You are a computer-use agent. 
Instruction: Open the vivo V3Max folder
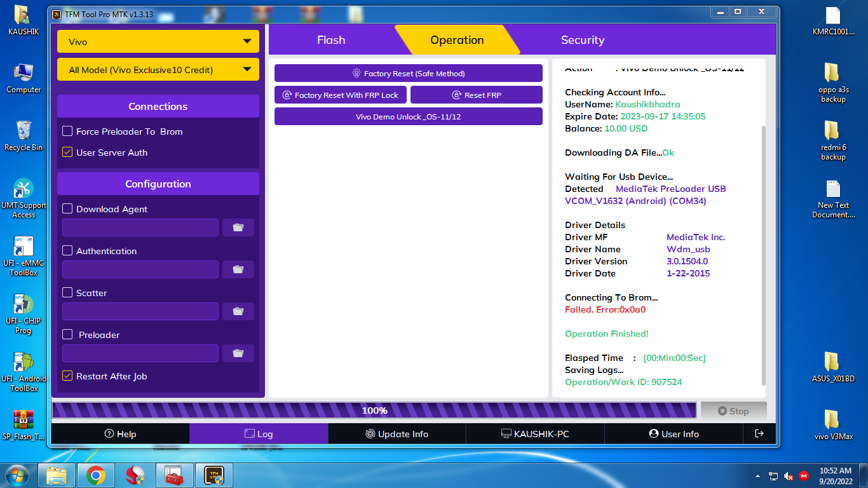833,425
